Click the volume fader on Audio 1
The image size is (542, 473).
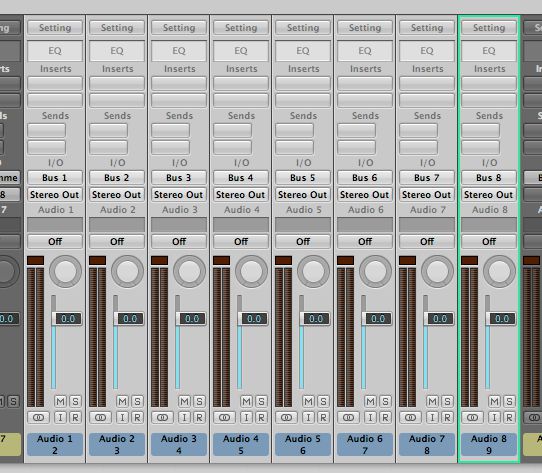point(67,318)
